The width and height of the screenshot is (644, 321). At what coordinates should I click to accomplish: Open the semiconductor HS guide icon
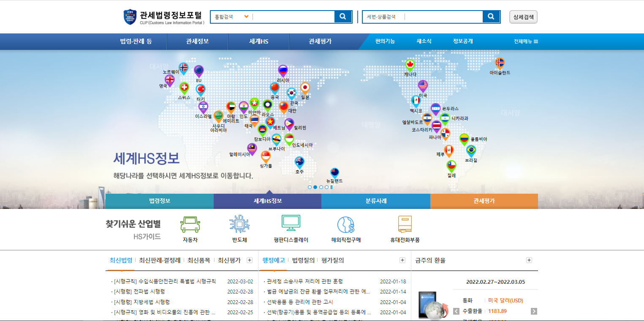tap(239, 224)
